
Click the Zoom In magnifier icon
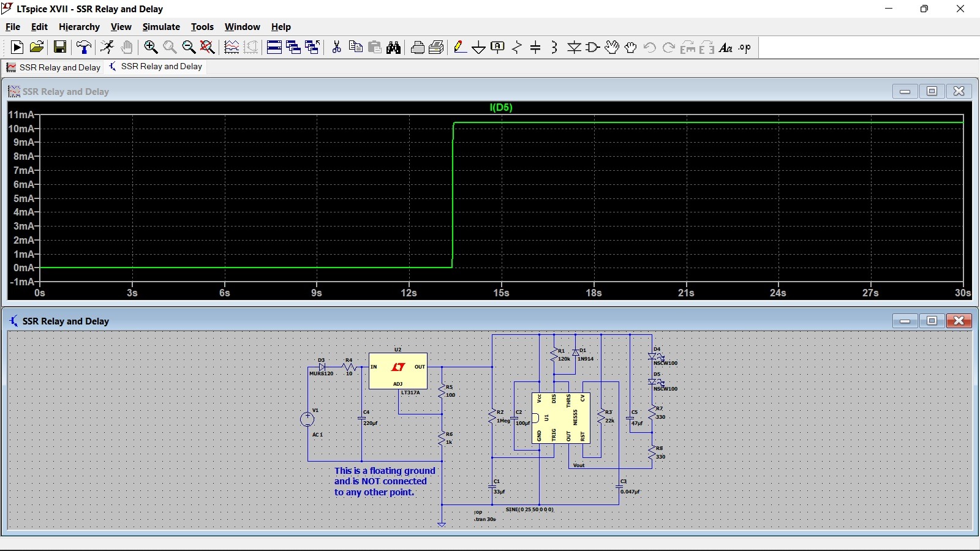tap(151, 47)
